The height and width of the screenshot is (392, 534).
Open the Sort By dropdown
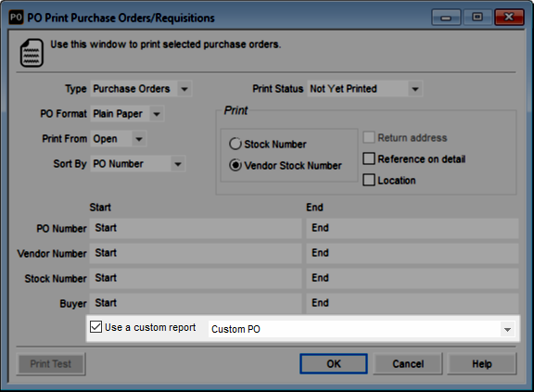pos(177,164)
